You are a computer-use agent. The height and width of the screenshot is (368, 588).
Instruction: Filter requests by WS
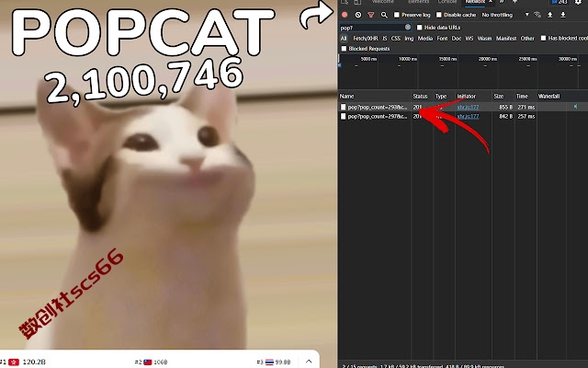(469, 39)
